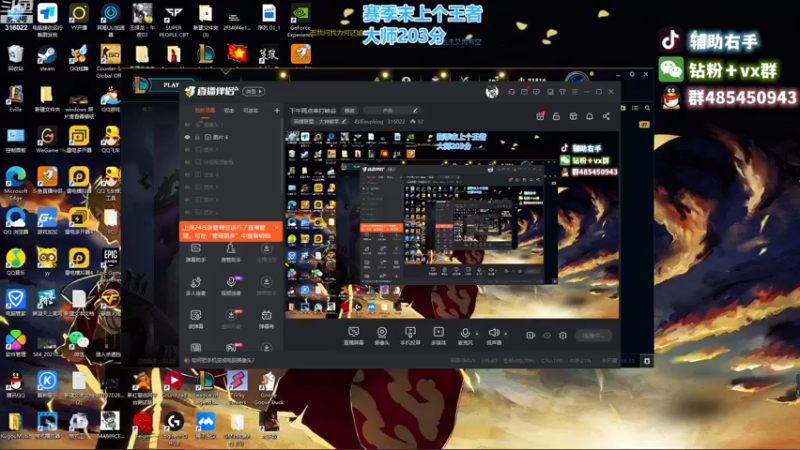The height and width of the screenshot is (450, 800).
Task: Expand the speaker volume arrow
Action: pos(506,334)
